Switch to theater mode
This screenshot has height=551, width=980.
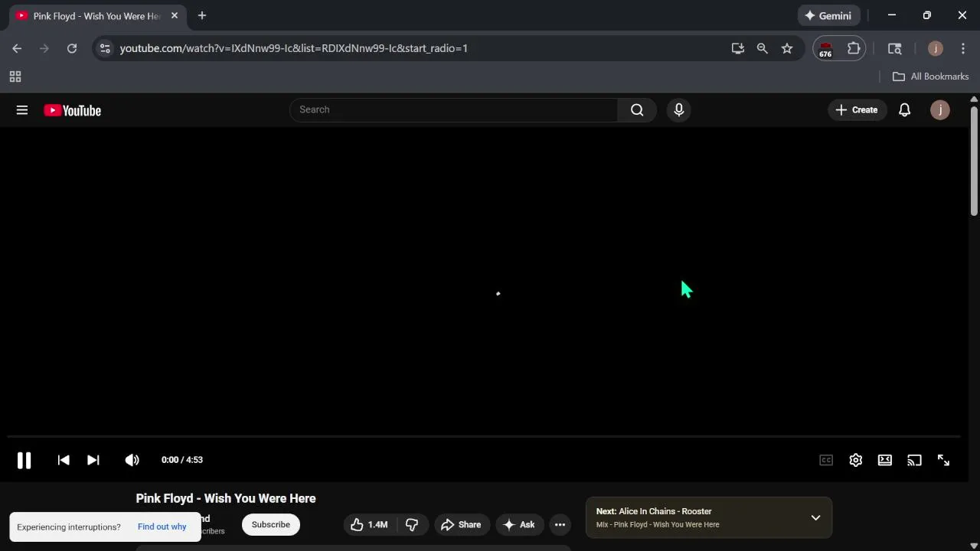tap(885, 460)
